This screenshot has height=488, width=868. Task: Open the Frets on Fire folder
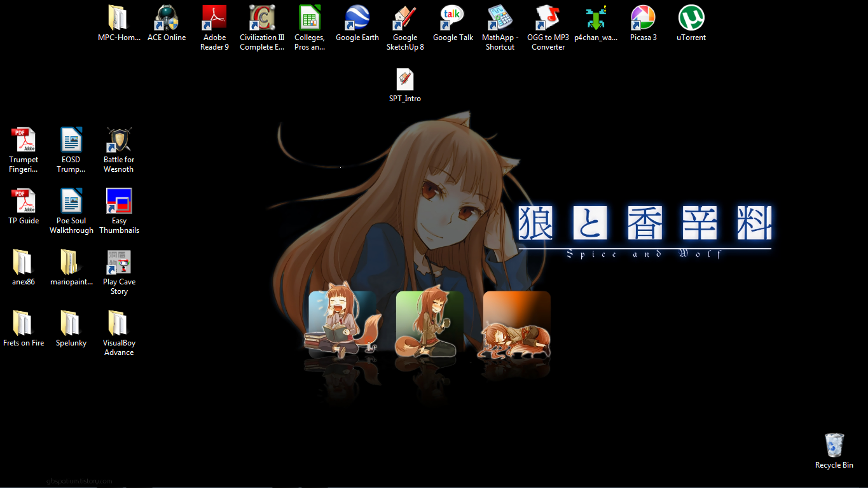coord(24,323)
